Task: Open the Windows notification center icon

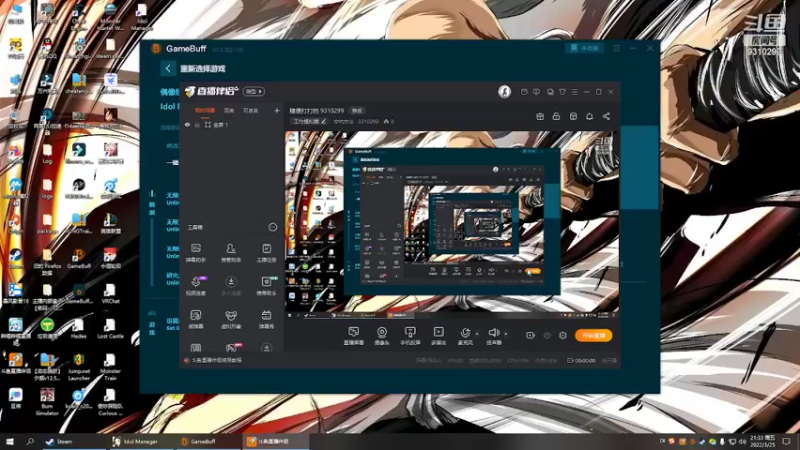Action: pyautogui.click(x=787, y=441)
